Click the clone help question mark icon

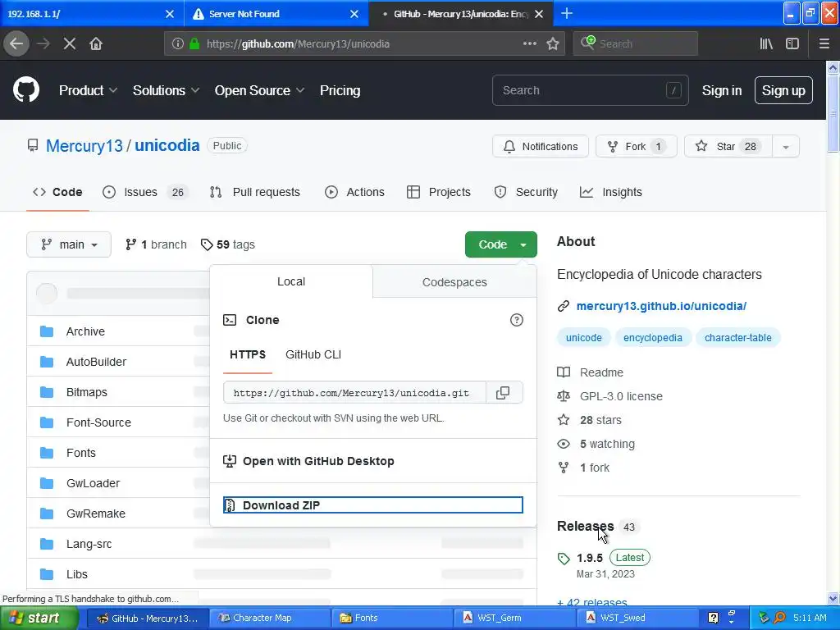pyautogui.click(x=517, y=320)
